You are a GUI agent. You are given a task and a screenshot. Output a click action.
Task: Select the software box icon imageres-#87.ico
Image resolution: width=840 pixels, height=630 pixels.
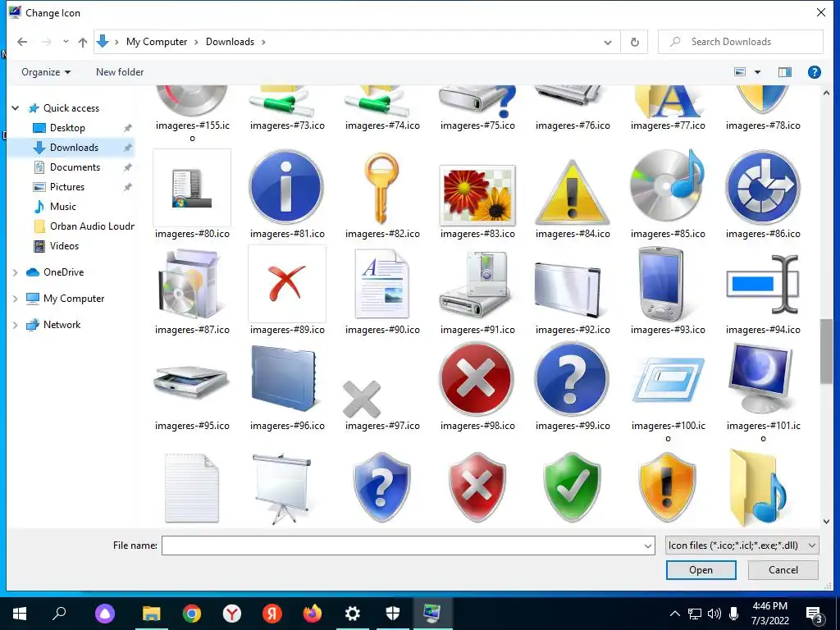pyautogui.click(x=190, y=285)
